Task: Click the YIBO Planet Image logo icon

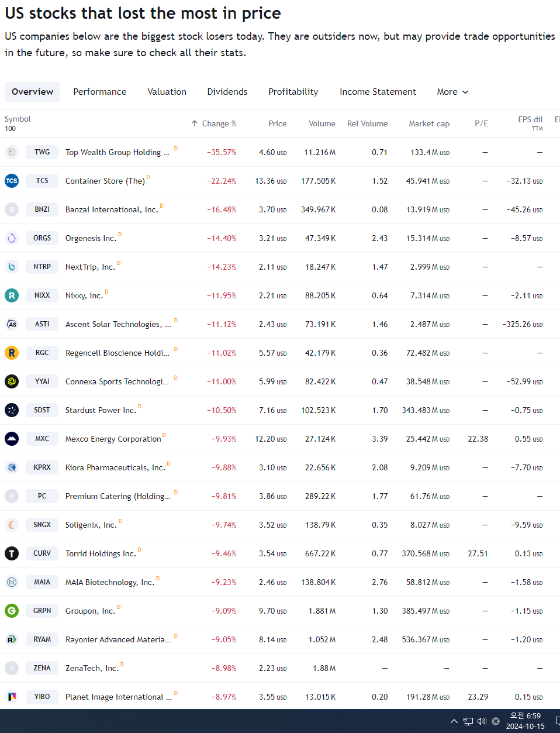Action: point(12,697)
